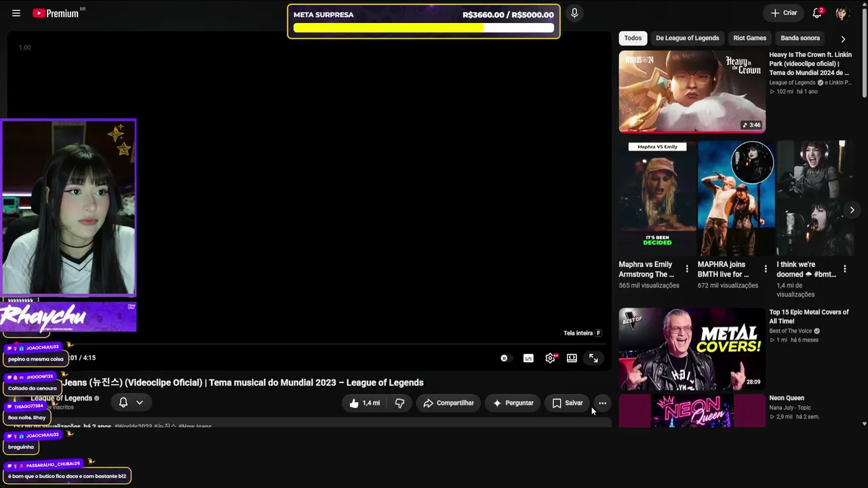Click the I think we're doomed short title
868x488 pixels.
806,270
